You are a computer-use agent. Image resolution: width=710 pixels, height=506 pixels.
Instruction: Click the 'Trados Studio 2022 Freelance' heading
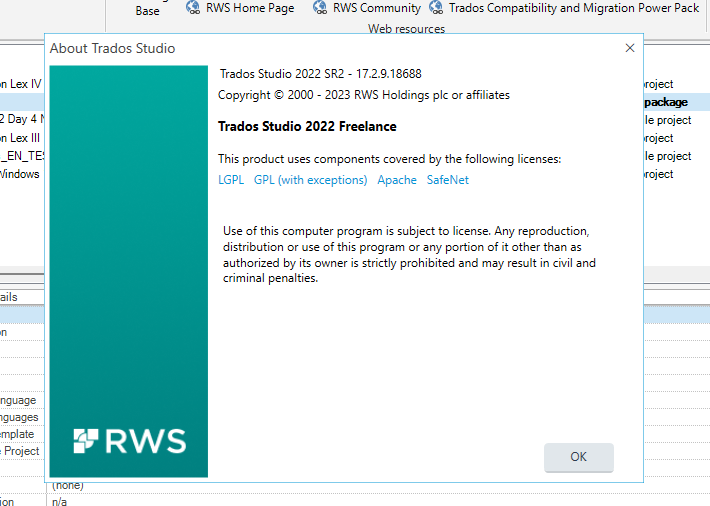point(307,126)
